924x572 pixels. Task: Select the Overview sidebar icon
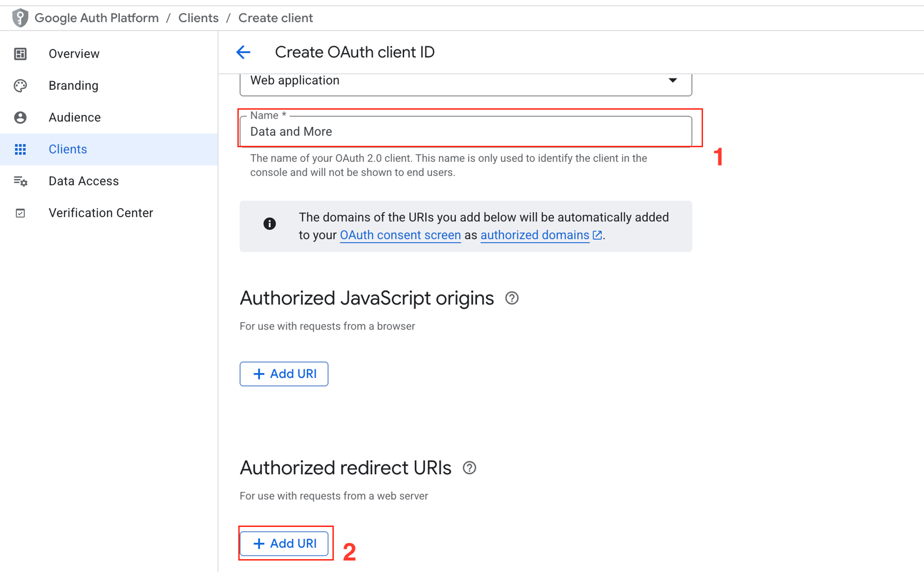[20, 53]
